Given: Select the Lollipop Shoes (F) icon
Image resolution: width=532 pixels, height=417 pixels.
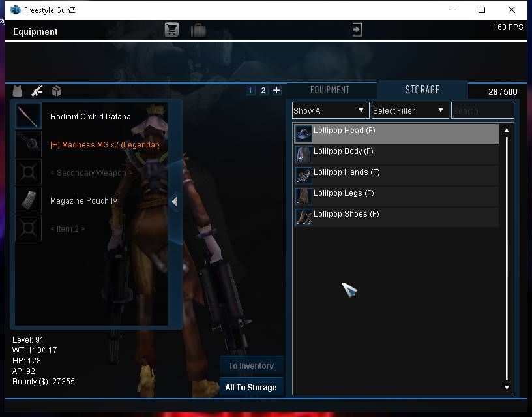Looking at the screenshot, I should (303, 217).
